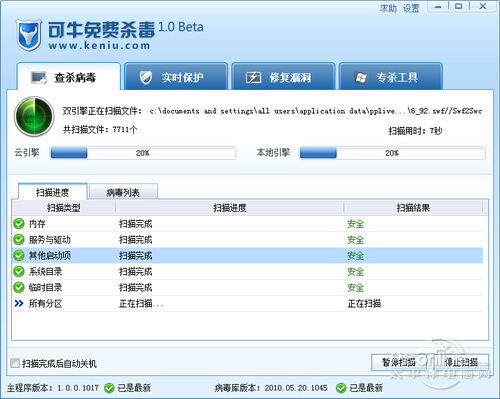
Task: Click the green check icon beside 服务与驱动
Action: (19, 240)
